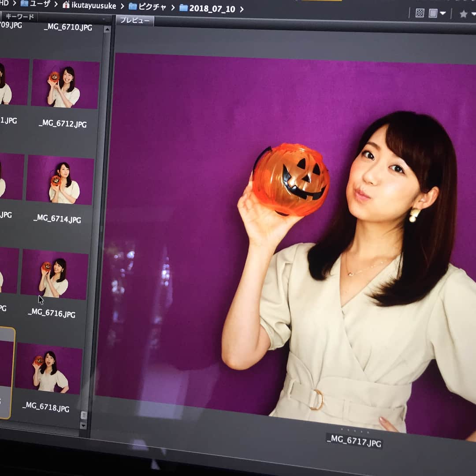Click the thumbnail panel scrollbar handle

83,415
